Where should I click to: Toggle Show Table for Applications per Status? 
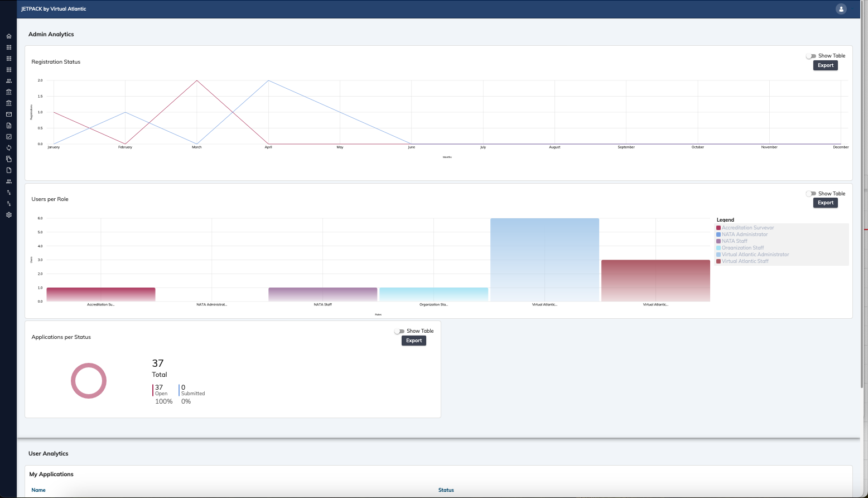click(x=399, y=331)
